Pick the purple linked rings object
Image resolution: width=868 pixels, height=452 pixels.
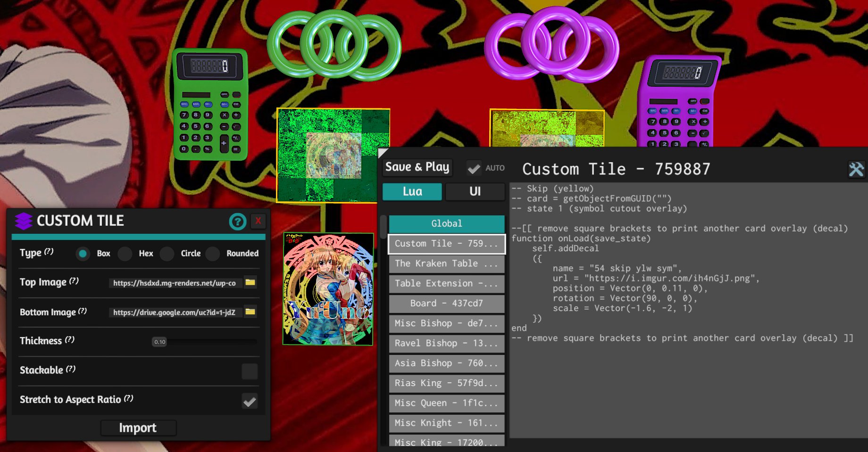(552, 44)
